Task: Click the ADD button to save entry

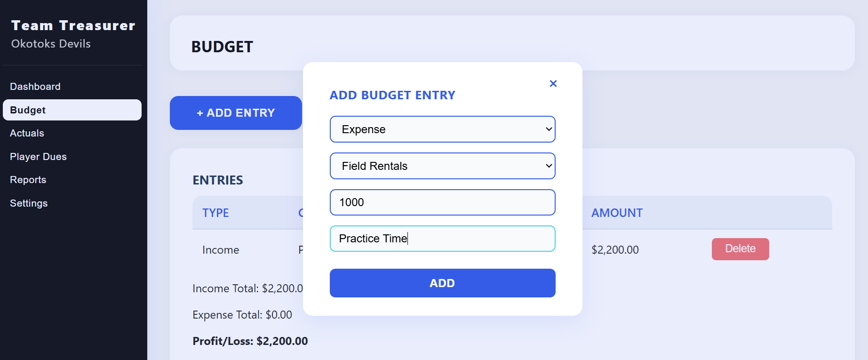Action: (x=442, y=283)
